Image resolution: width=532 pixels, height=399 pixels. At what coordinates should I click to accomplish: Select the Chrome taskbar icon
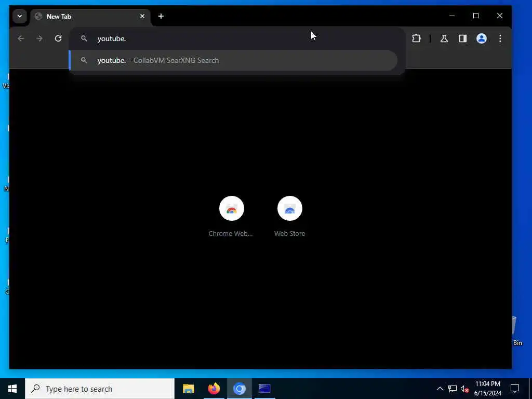pos(239,389)
